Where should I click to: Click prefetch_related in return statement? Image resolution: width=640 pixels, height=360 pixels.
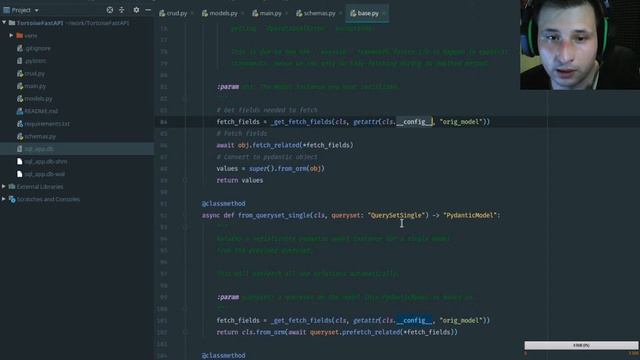pos(371,332)
